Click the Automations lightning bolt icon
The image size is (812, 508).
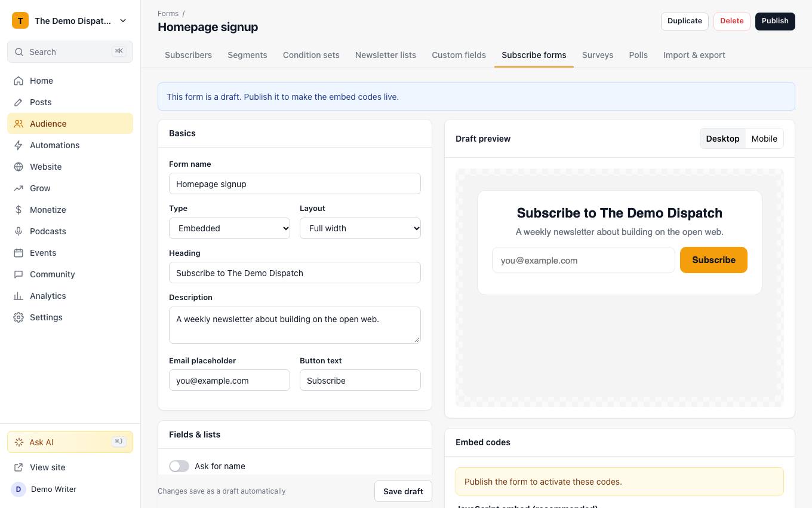tap(19, 145)
